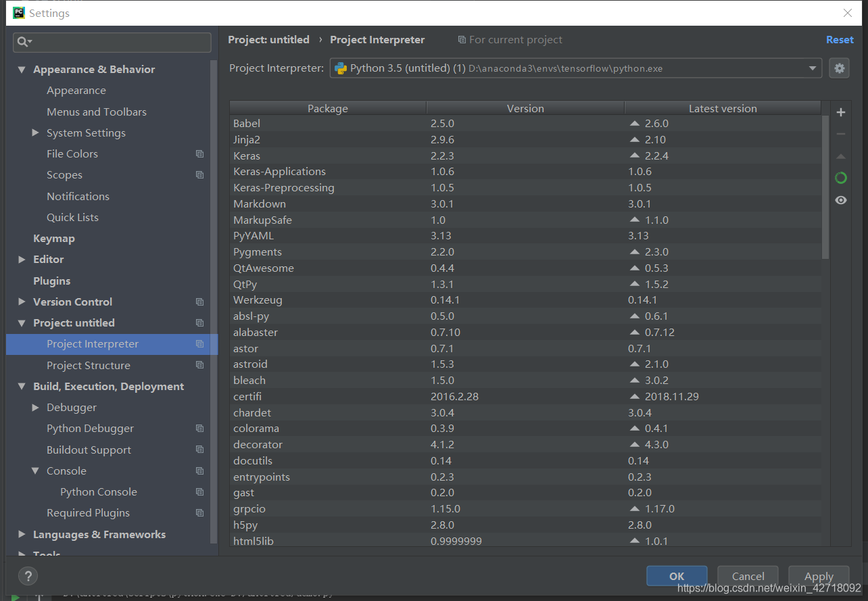
Task: Click project-level icon beside Required Plugins
Action: point(199,513)
